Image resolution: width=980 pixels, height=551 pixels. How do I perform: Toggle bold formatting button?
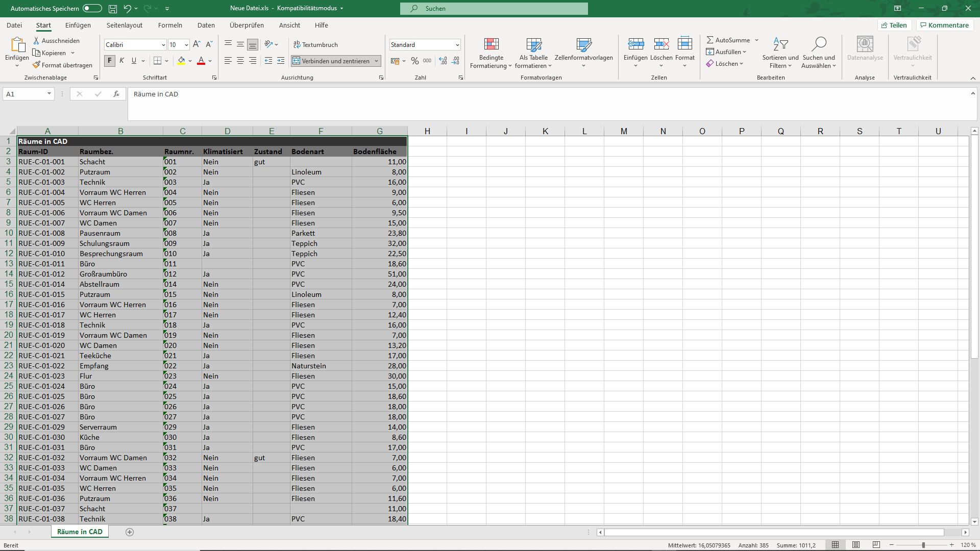(109, 61)
